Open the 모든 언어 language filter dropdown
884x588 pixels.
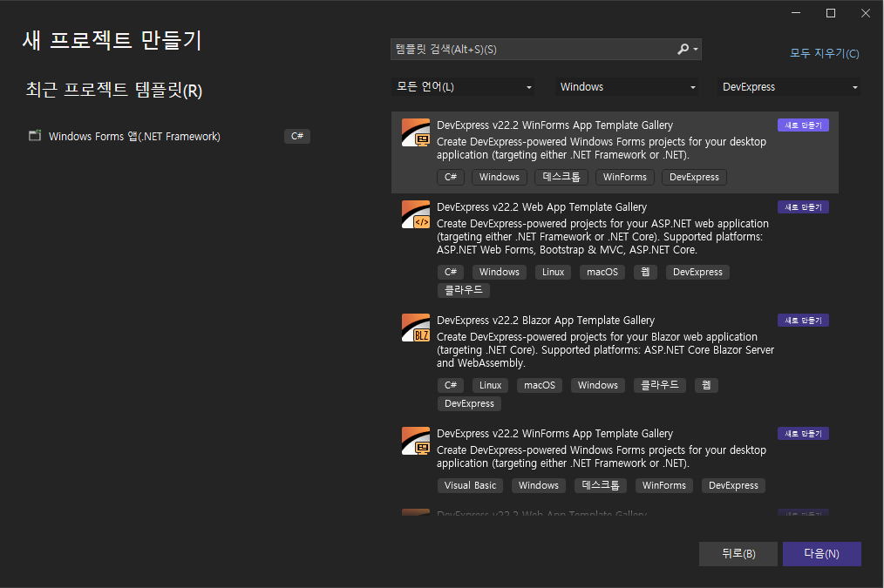(x=463, y=87)
